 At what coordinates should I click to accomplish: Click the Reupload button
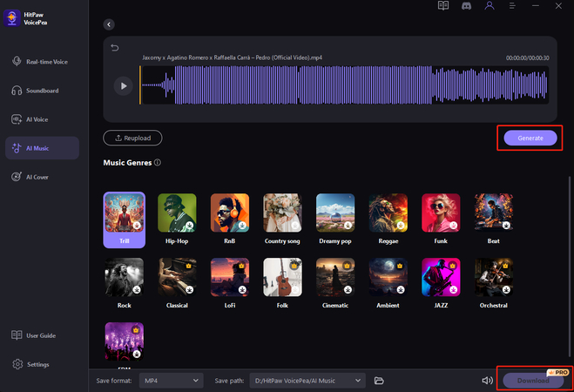[x=132, y=138]
